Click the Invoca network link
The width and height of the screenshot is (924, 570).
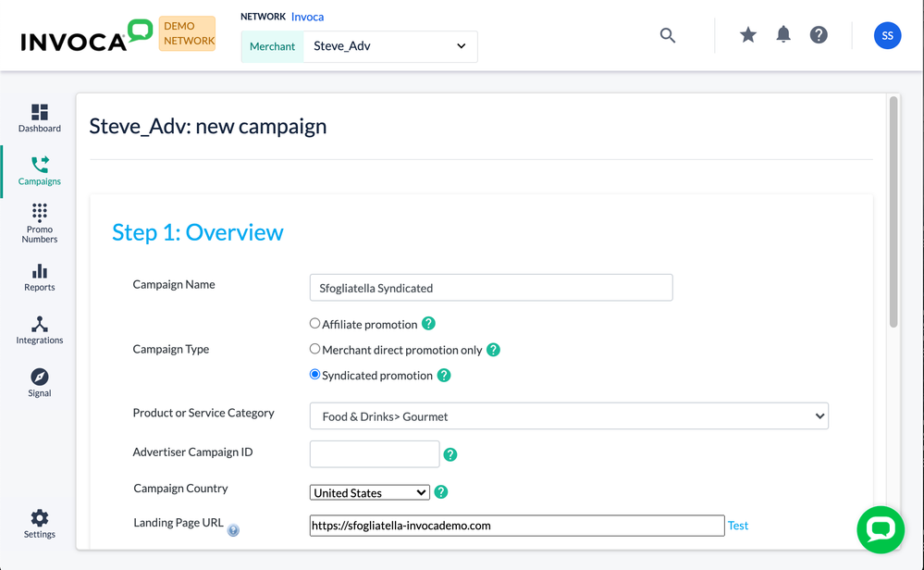click(x=307, y=17)
